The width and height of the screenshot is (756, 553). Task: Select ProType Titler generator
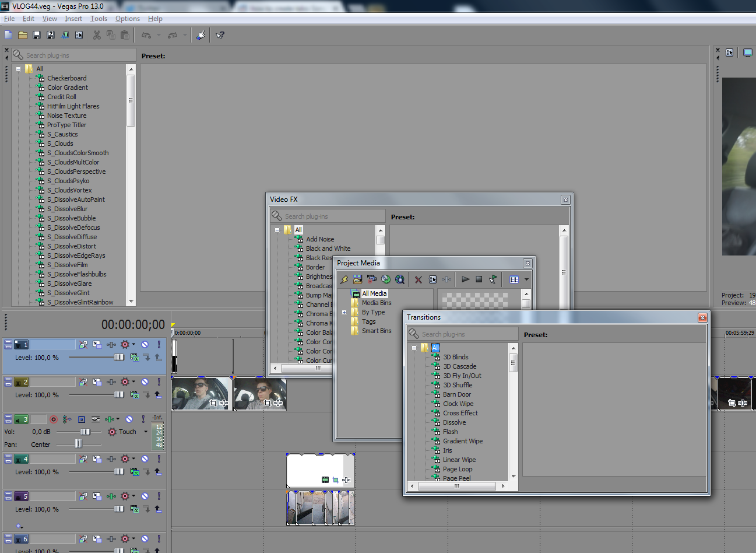point(66,125)
